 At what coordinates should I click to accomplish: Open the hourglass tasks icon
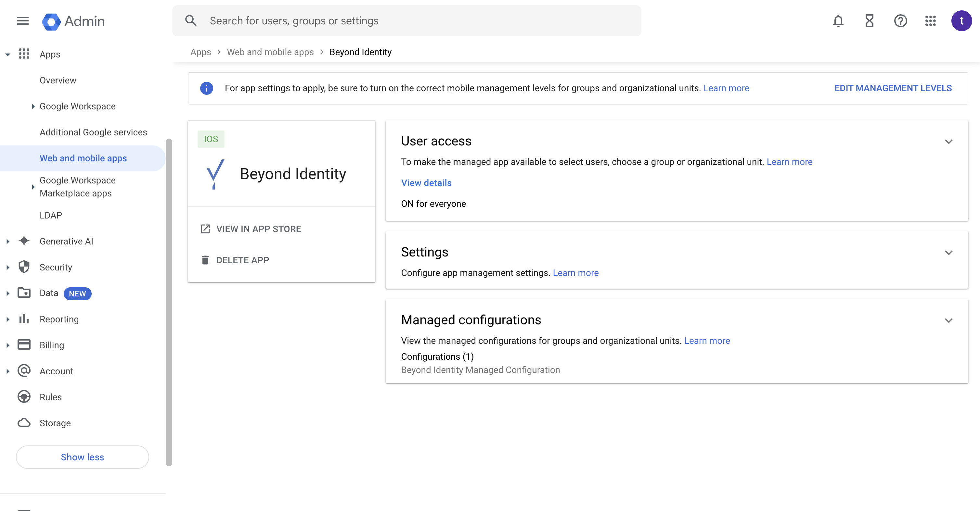[869, 21]
